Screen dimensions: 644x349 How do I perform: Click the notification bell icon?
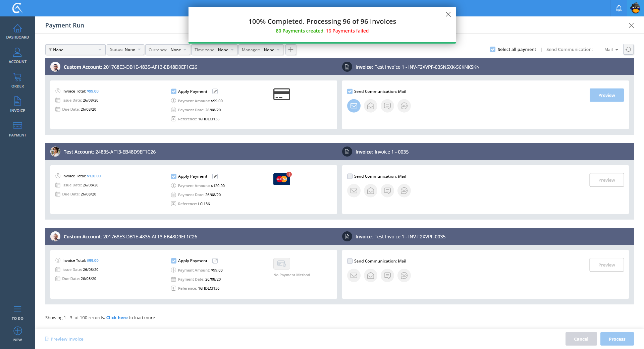tap(619, 8)
